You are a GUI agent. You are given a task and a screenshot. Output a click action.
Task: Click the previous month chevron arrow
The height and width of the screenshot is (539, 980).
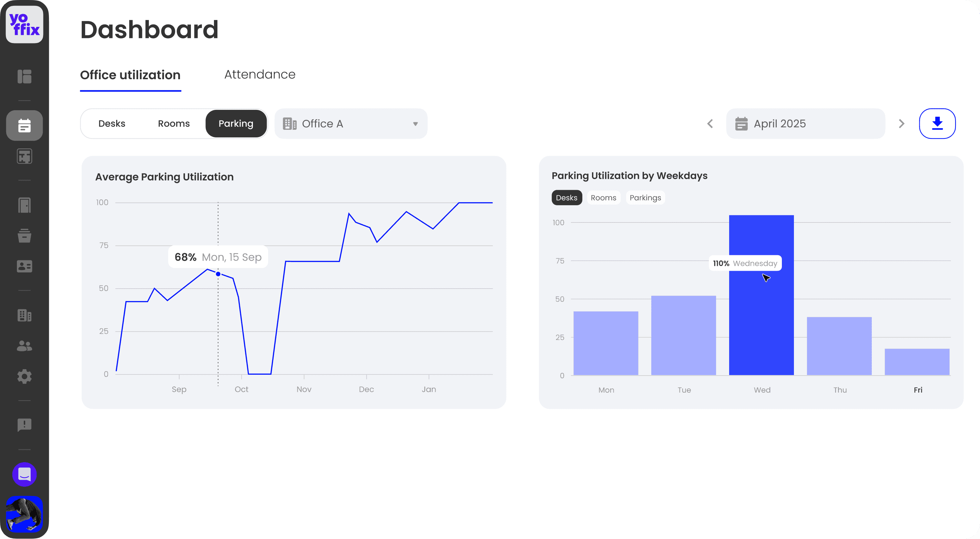click(710, 124)
